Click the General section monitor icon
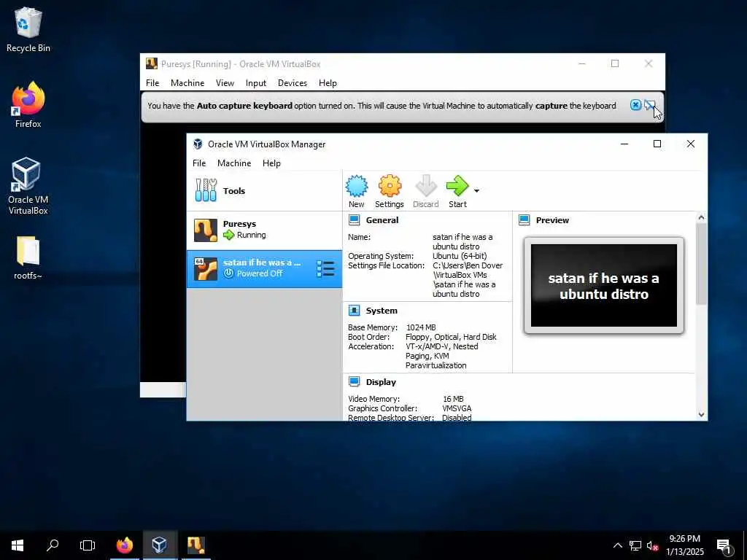The height and width of the screenshot is (560, 747). [354, 220]
